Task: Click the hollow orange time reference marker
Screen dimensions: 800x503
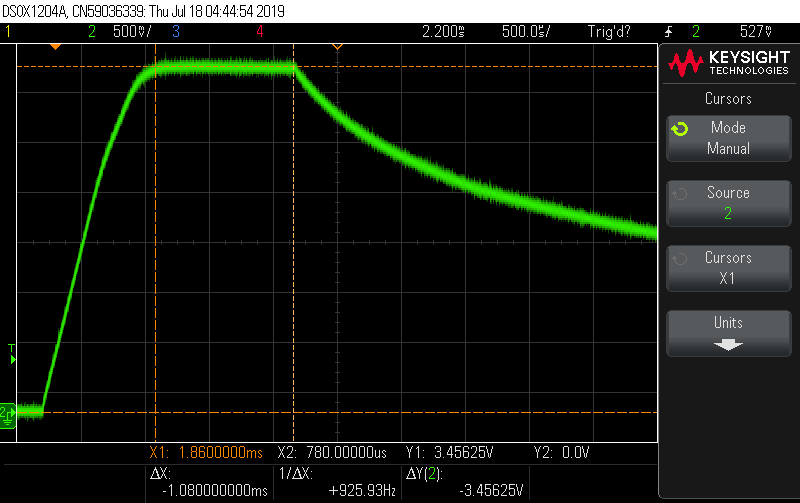Action: click(337, 47)
